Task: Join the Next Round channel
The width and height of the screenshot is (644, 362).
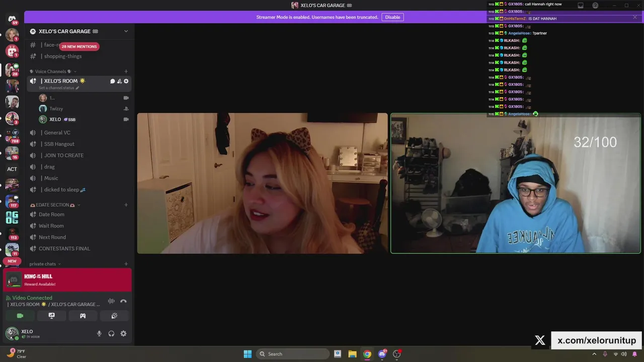Action: click(x=79, y=237)
